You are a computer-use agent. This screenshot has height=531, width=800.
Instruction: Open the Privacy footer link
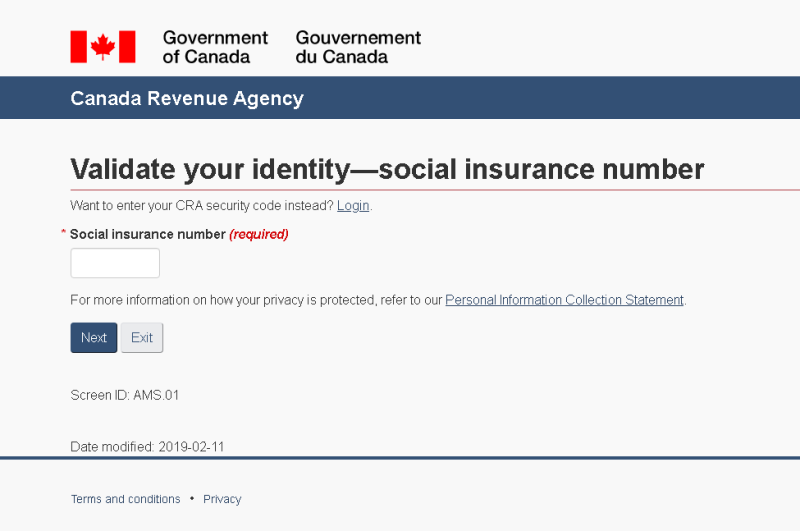coord(222,499)
